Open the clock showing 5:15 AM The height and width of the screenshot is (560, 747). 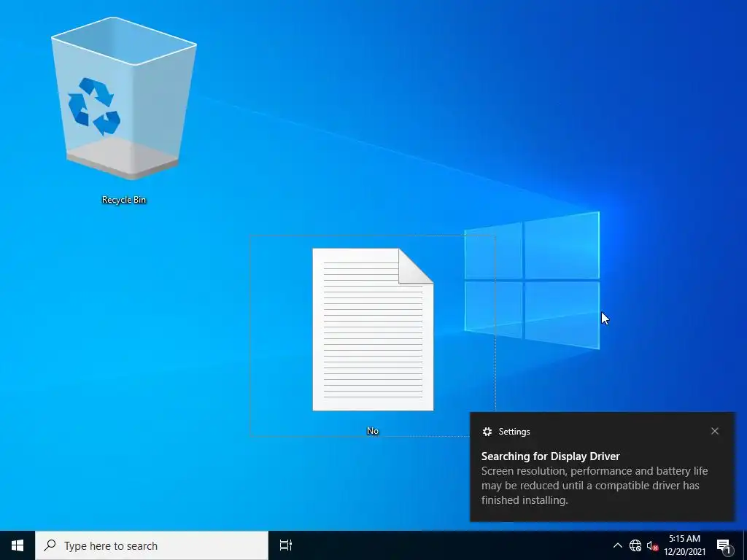click(684, 545)
